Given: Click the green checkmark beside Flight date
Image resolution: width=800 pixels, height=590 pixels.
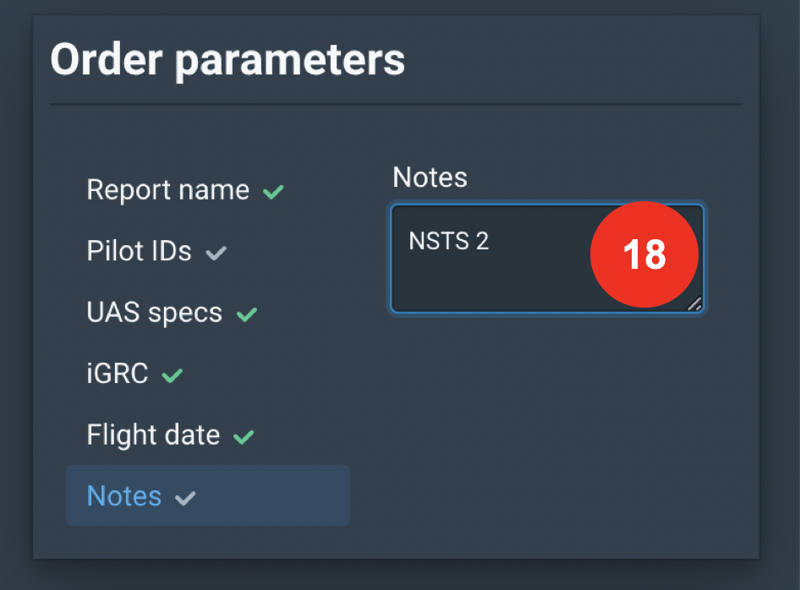Looking at the screenshot, I should tap(243, 437).
